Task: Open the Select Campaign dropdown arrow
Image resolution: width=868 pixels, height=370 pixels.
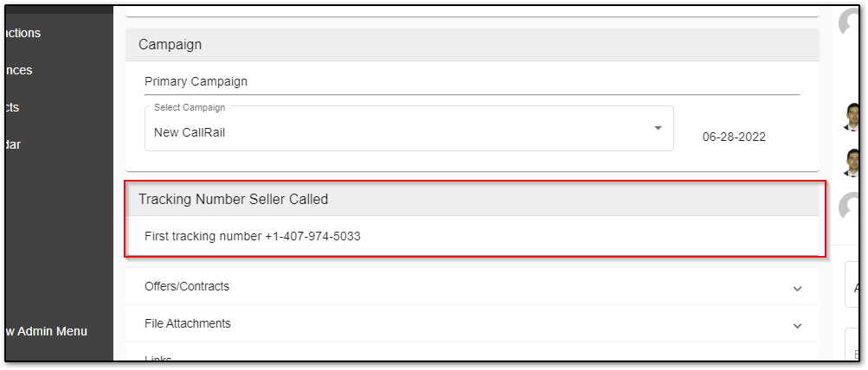Action: click(658, 128)
